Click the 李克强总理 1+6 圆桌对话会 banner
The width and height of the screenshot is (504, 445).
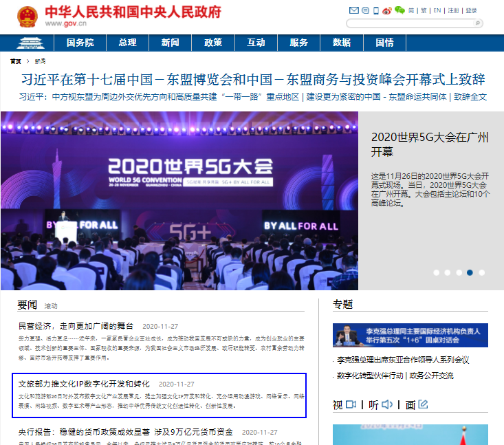coord(410,335)
